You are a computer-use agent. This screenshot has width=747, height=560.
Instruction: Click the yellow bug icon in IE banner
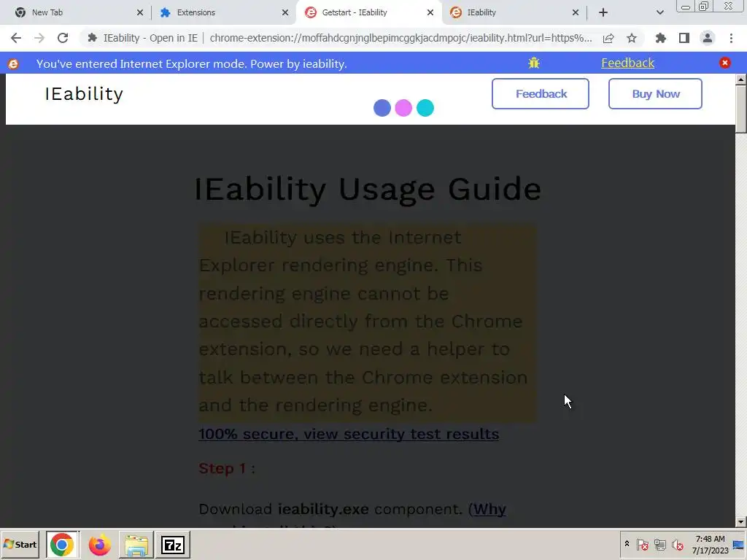coord(533,63)
